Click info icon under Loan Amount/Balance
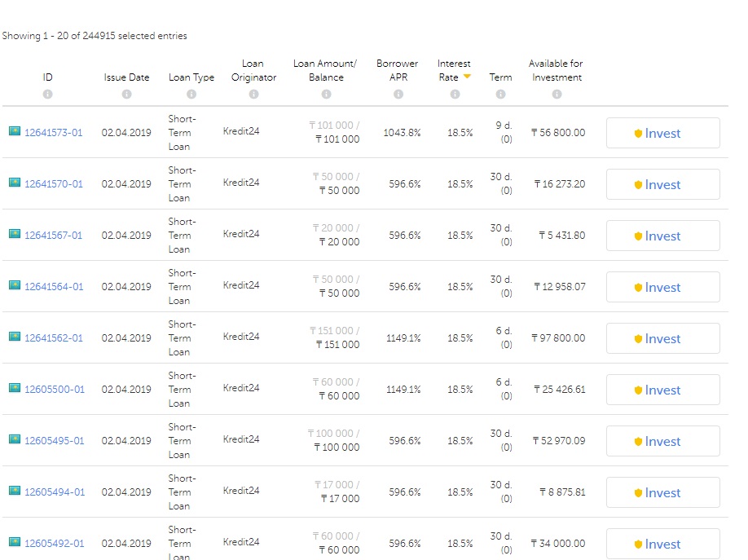 pyautogui.click(x=326, y=95)
